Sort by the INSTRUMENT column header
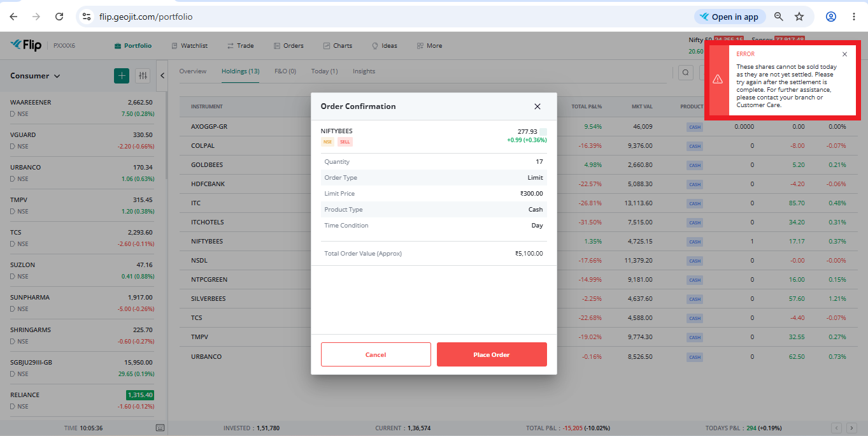868x436 pixels. pos(207,106)
